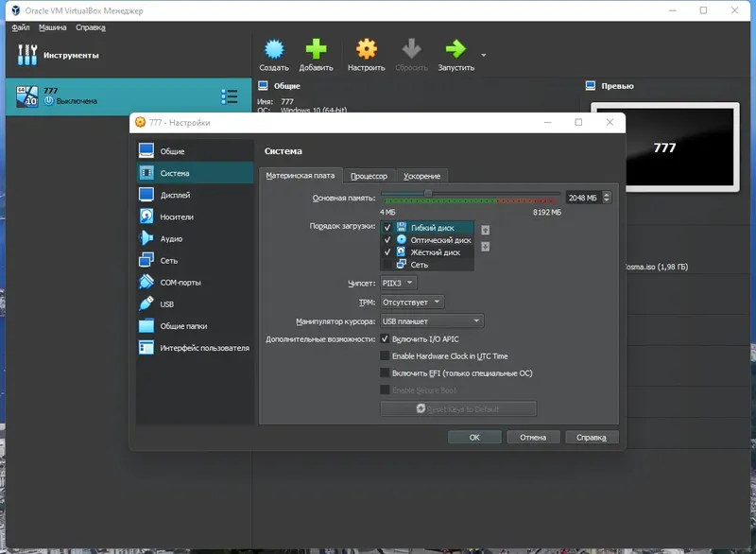The image size is (756, 554).
Task: Open USB settings category
Action: 195,304
